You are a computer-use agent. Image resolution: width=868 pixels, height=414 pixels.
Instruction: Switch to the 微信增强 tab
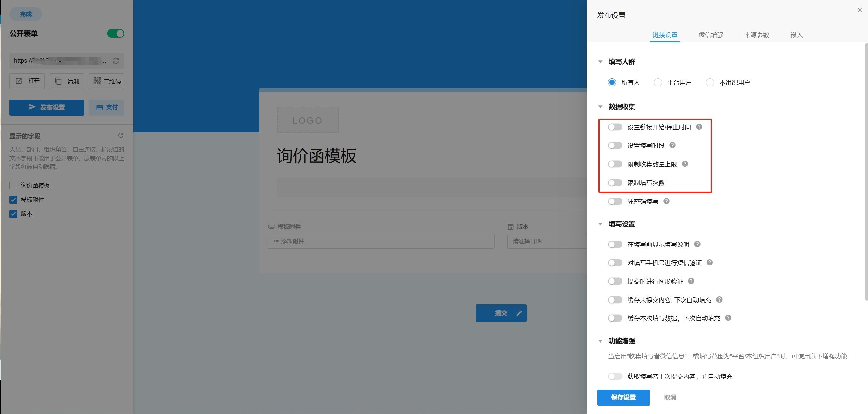[x=710, y=35]
